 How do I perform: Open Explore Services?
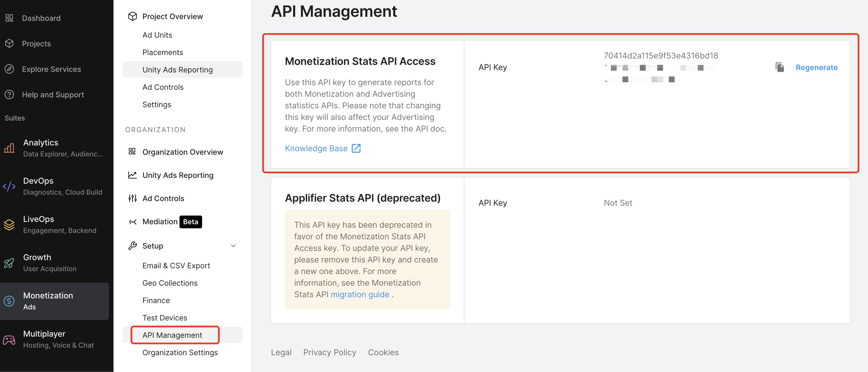pos(52,69)
